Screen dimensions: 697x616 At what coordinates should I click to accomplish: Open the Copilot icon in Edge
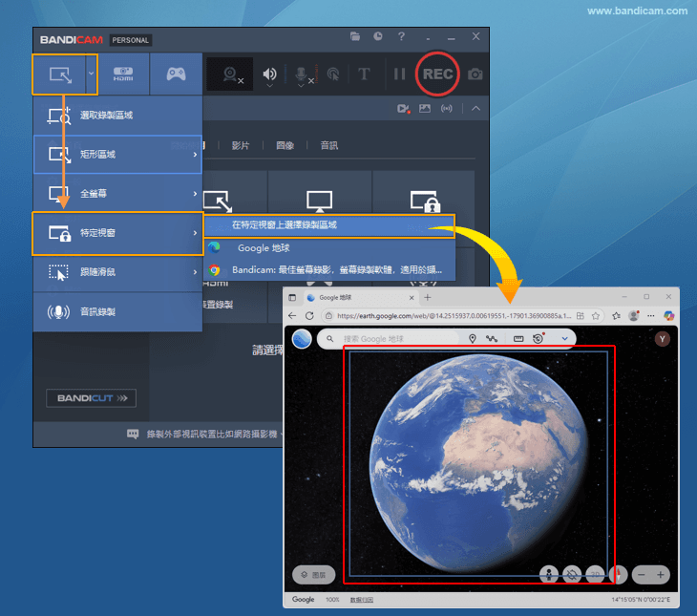pos(668,316)
